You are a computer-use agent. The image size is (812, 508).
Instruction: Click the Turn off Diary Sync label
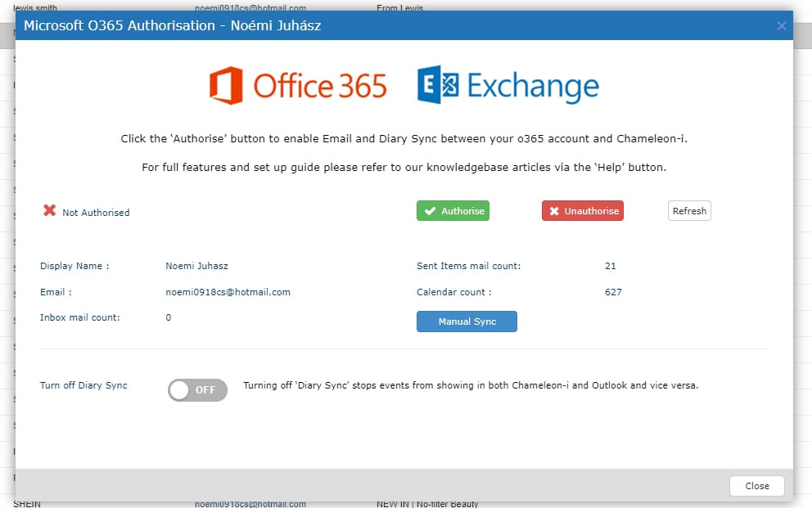click(x=83, y=385)
